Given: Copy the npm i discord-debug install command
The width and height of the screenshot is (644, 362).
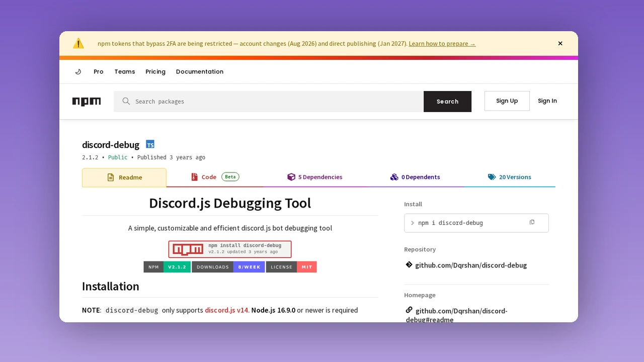Looking at the screenshot, I should coord(532,222).
